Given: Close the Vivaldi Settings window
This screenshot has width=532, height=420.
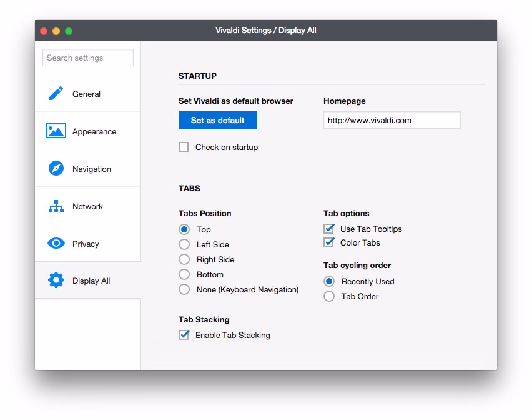Looking at the screenshot, I should (44, 31).
